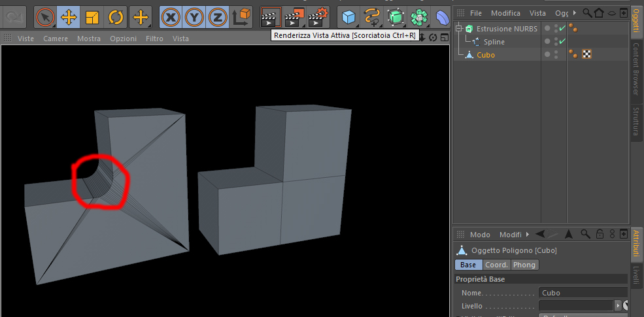Add an Array modeling object icon

[419, 17]
